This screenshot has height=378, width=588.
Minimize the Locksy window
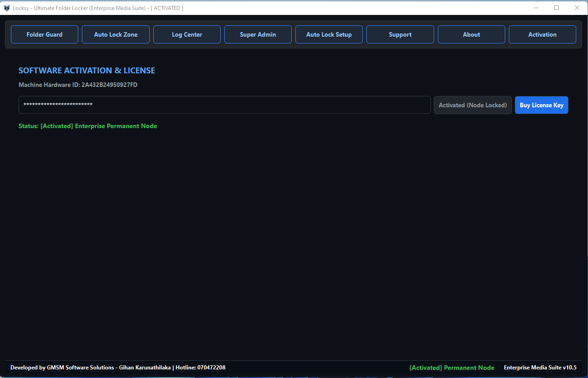536,8
